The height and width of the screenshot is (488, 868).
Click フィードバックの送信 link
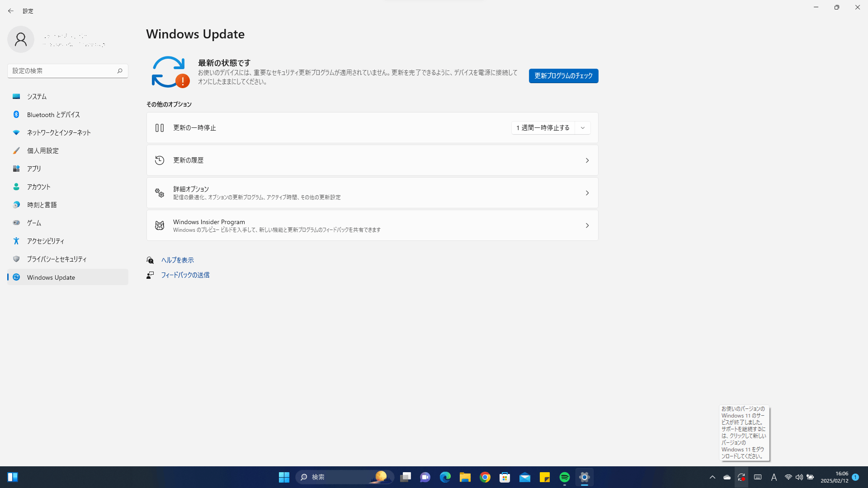pyautogui.click(x=185, y=275)
